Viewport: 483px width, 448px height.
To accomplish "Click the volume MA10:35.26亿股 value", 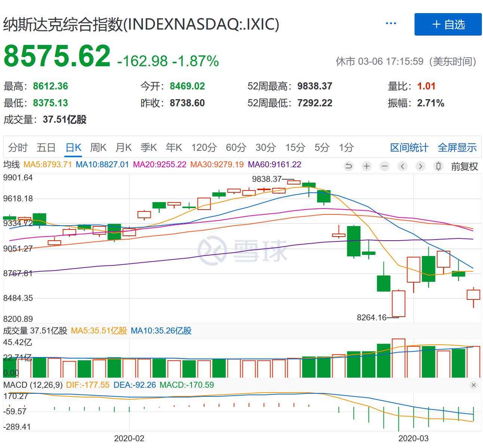I will (161, 331).
